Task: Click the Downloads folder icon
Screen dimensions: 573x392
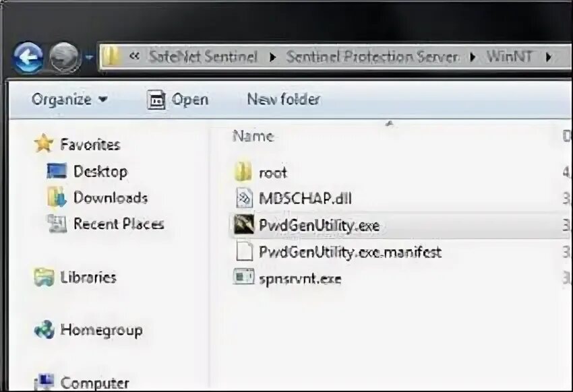Action: pyautogui.click(x=57, y=197)
